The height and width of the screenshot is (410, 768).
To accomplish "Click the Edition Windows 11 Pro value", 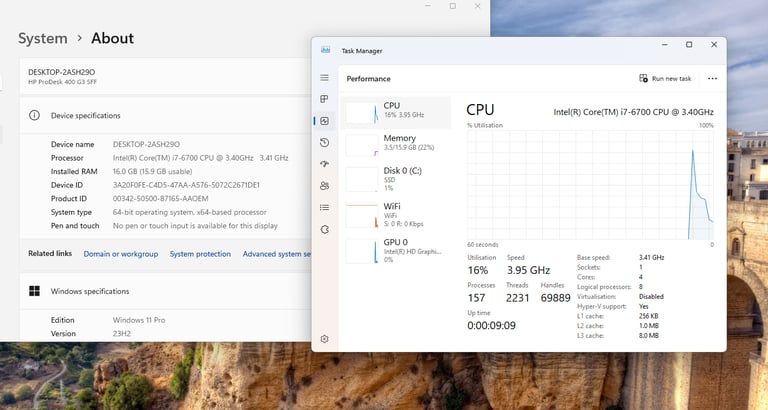I will click(x=139, y=320).
